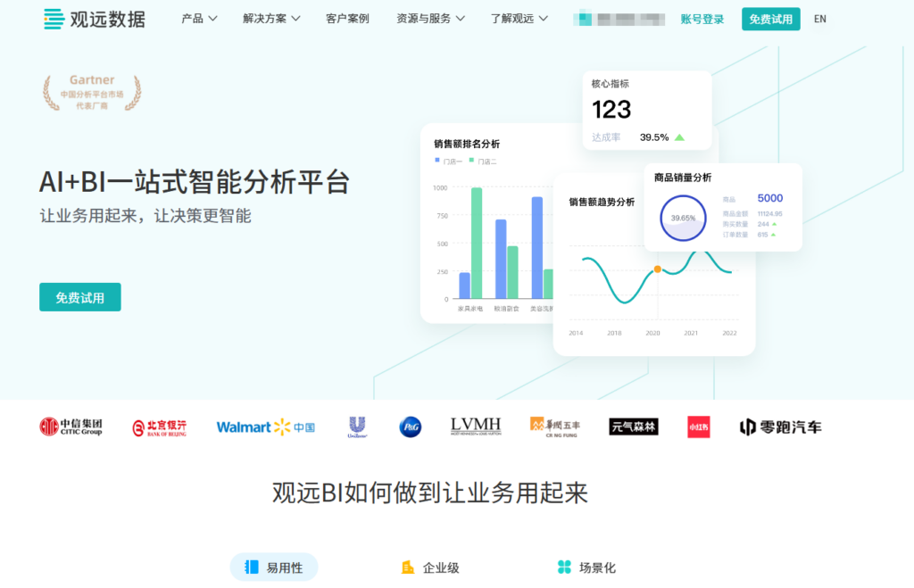Open the 客户案例 menu item
Viewport: 914px width, 588px height.
tap(346, 18)
